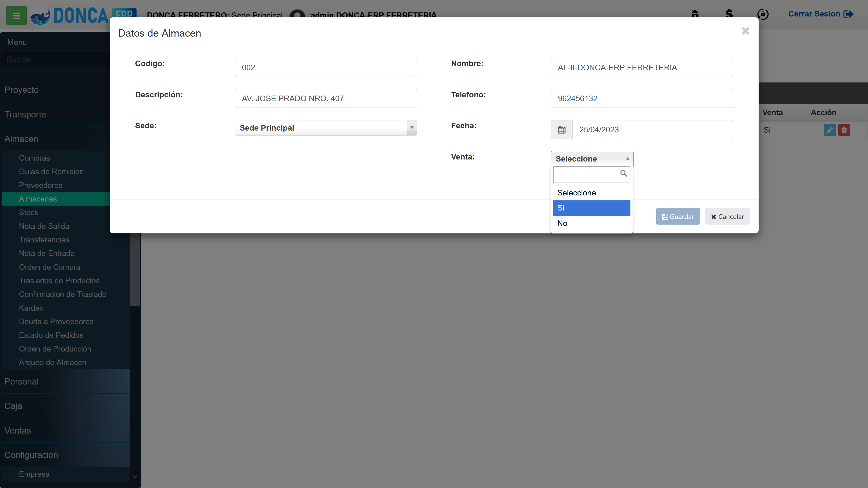Open Stock in sidebar
This screenshot has width=868, height=488.
click(28, 213)
